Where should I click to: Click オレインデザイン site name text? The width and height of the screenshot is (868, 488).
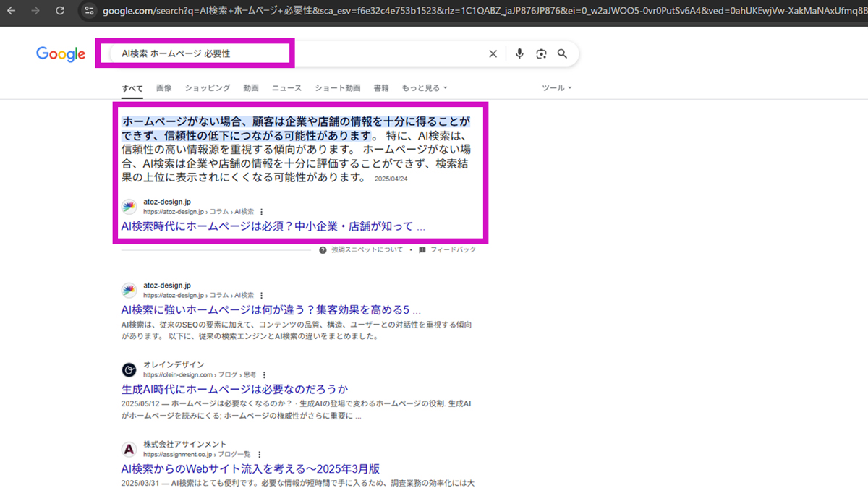click(x=174, y=364)
